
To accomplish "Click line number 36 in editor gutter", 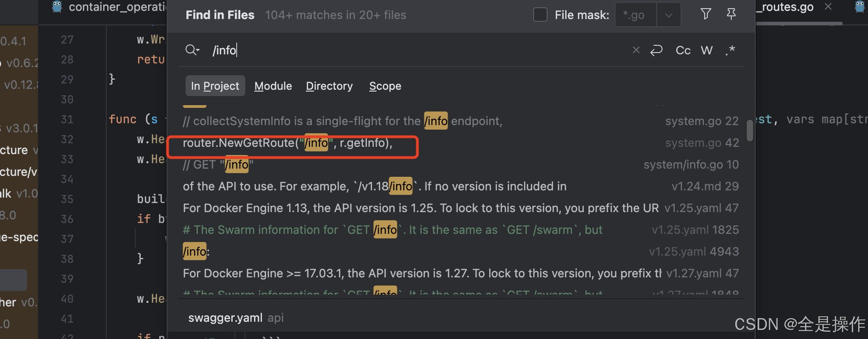I will click(67, 219).
